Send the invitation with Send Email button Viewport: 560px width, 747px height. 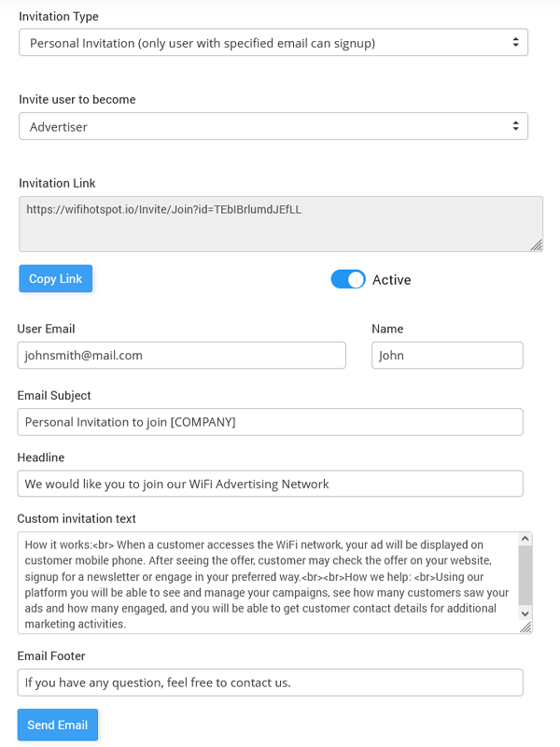(x=57, y=725)
